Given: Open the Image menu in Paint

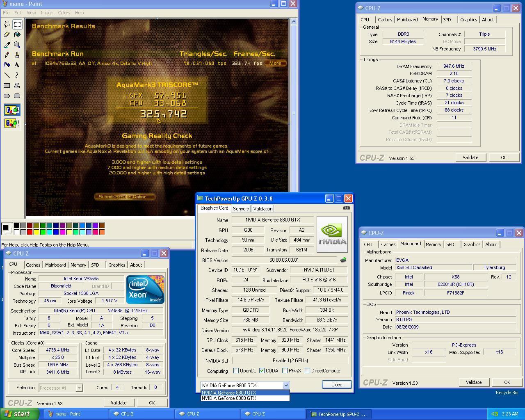Looking at the screenshot, I should 46,13.
